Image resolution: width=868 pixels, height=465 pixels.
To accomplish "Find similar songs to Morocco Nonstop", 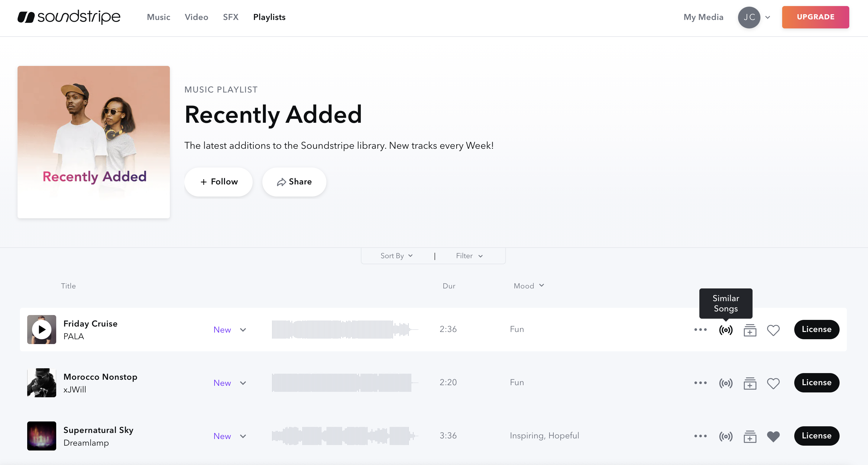I will [725, 383].
